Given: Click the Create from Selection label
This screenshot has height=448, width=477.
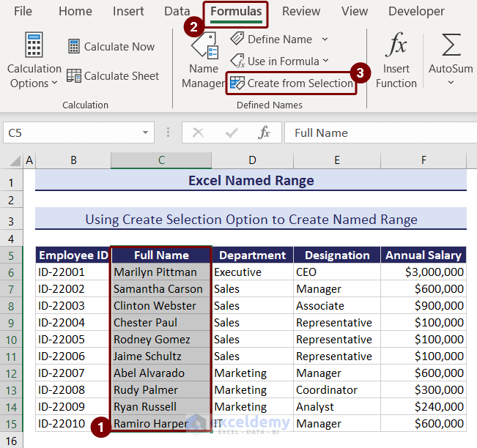Looking at the screenshot, I should coord(300,83).
